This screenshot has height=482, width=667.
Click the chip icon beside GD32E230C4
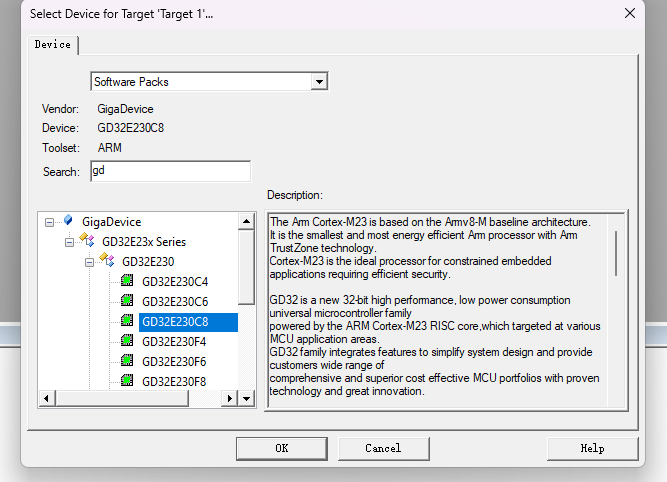coord(127,280)
